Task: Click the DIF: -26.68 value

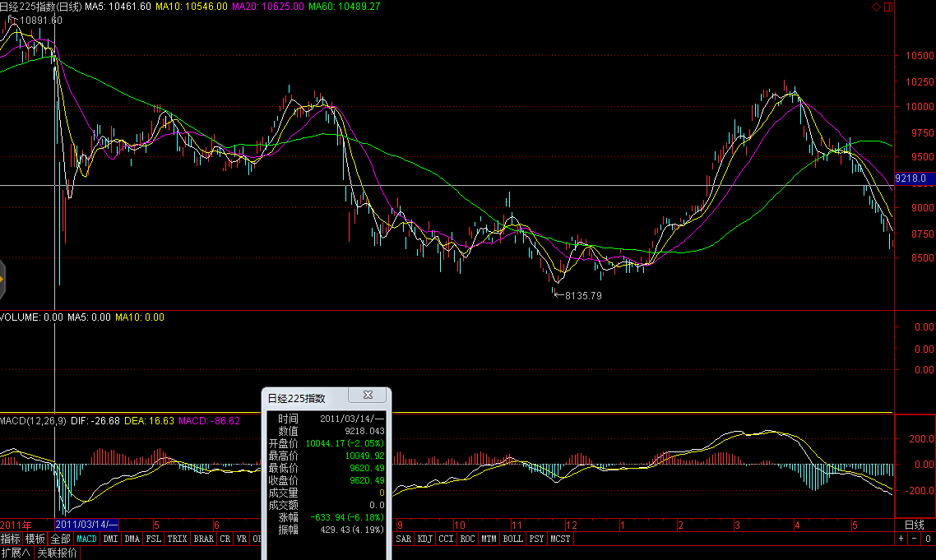Action: [95, 421]
